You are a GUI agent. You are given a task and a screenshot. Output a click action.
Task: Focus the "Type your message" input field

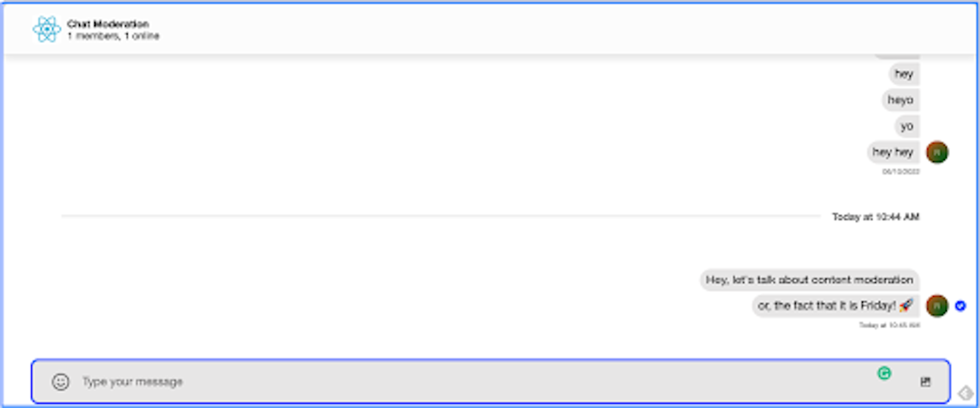[x=429, y=382]
